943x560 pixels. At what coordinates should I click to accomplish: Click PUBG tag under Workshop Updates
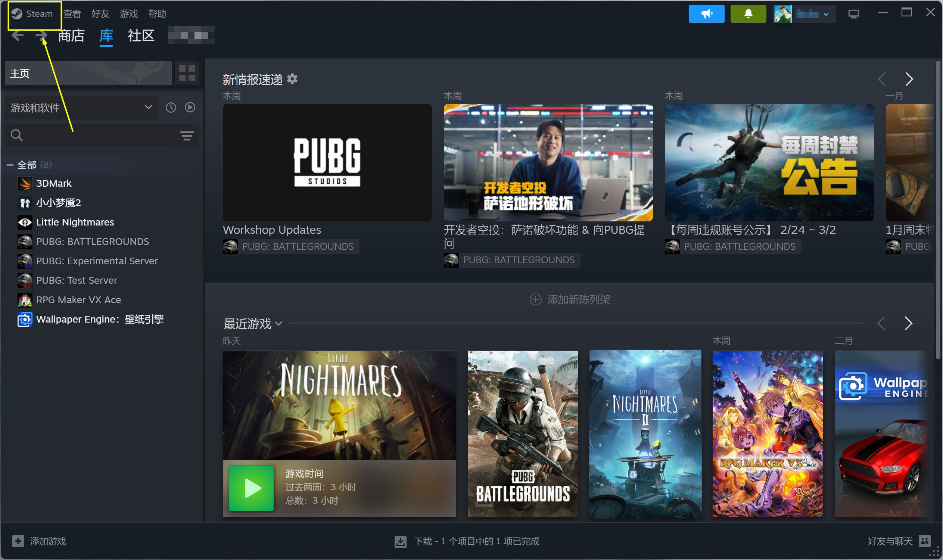[x=290, y=247]
